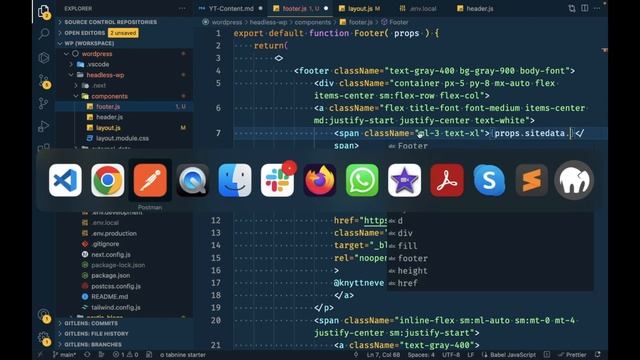Open editor More Actions ellipsis menu
Image resolution: width=640 pixels, height=360 pixels.
pyautogui.click(x=597, y=8)
